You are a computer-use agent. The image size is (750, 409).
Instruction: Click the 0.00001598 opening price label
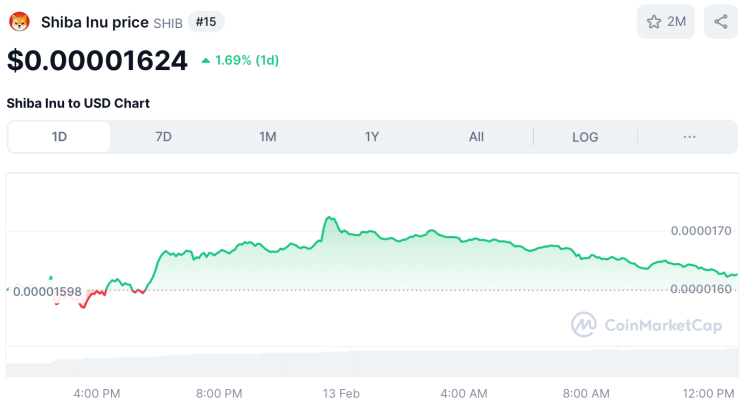pyautogui.click(x=47, y=292)
